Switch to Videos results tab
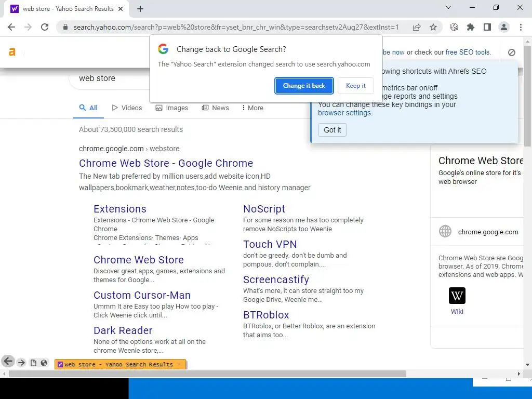Viewport: 532px width, 399px height. (x=127, y=108)
